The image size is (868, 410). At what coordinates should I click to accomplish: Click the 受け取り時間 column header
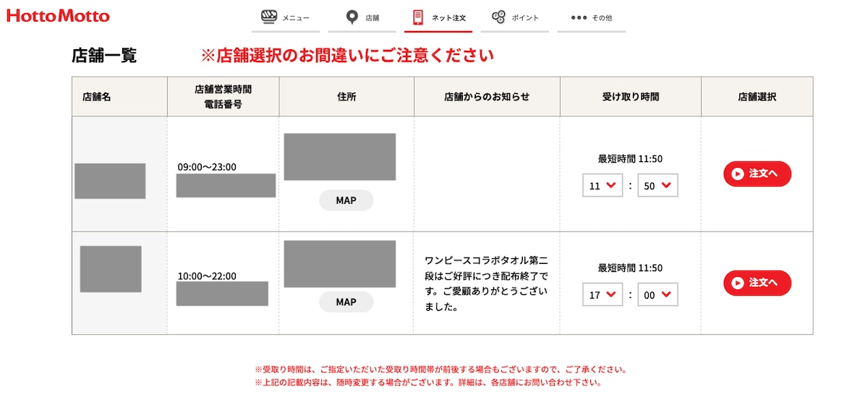pos(630,97)
